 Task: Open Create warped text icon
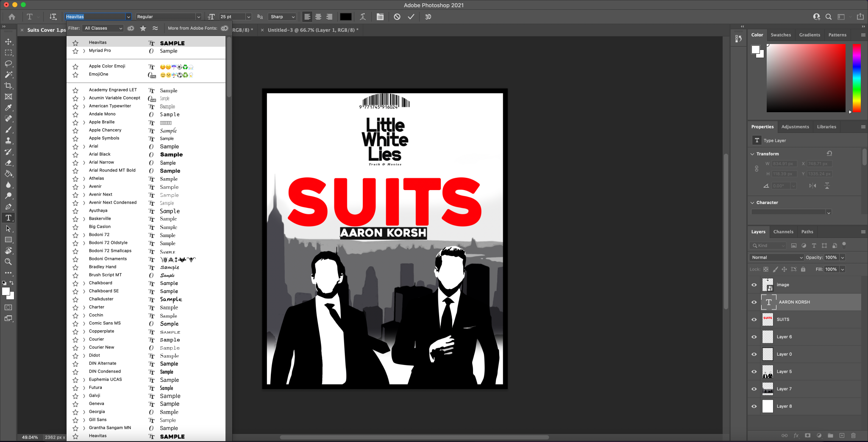click(363, 17)
